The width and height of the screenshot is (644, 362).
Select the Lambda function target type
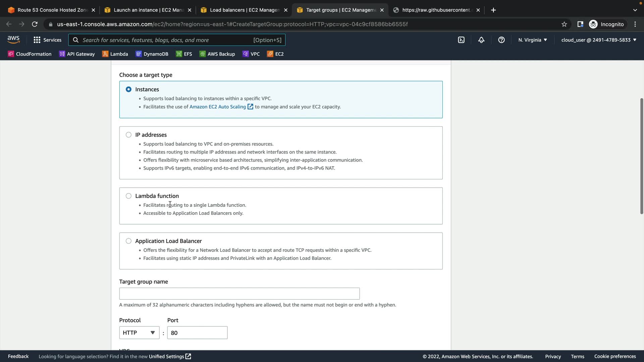128,196
